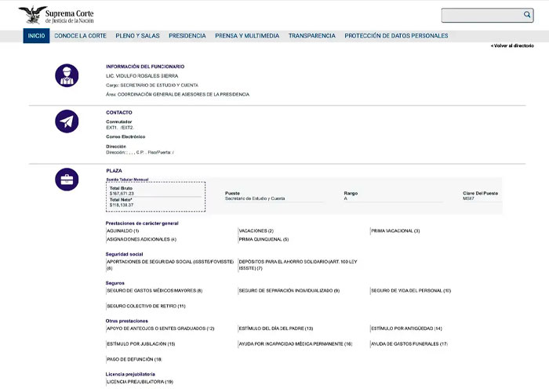Click the Sueldo Tabular Mensual box
This screenshot has height=392, width=549.
tap(155, 197)
